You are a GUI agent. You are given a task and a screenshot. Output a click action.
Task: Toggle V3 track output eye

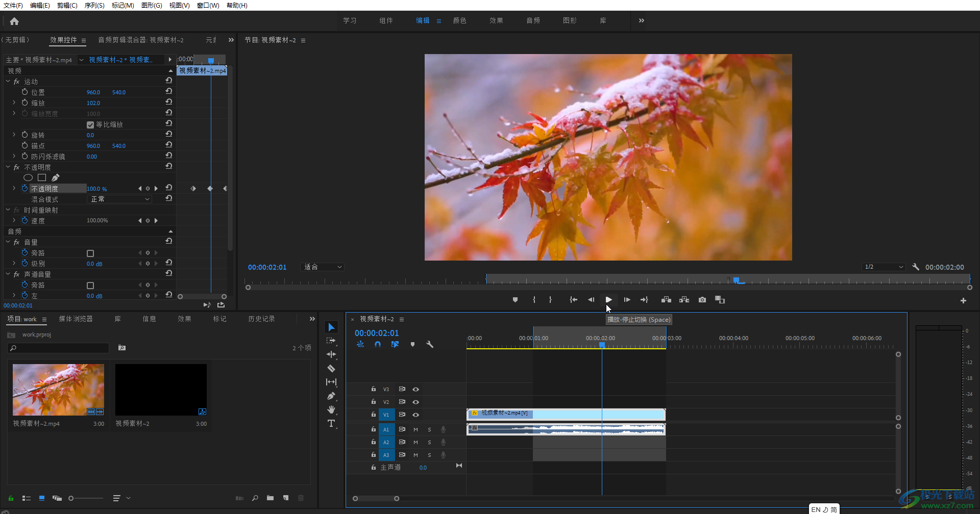[415, 390]
